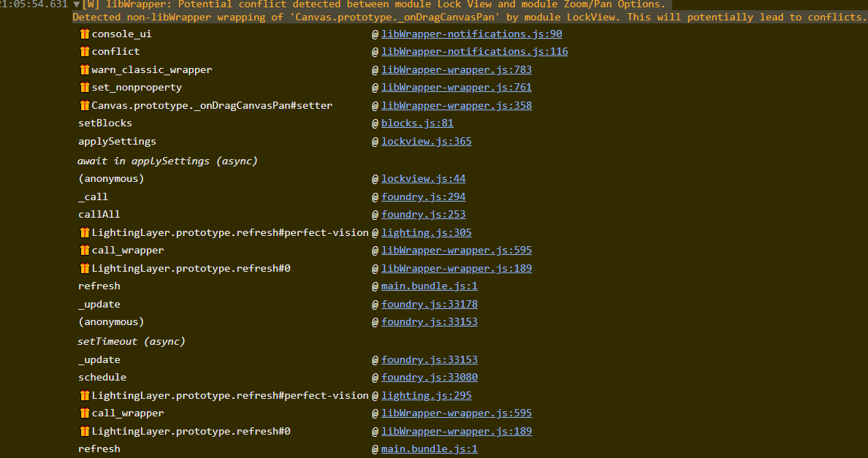Image resolution: width=868 pixels, height=458 pixels.
Task: Click the gift icon beside console_ui
Action: point(85,34)
